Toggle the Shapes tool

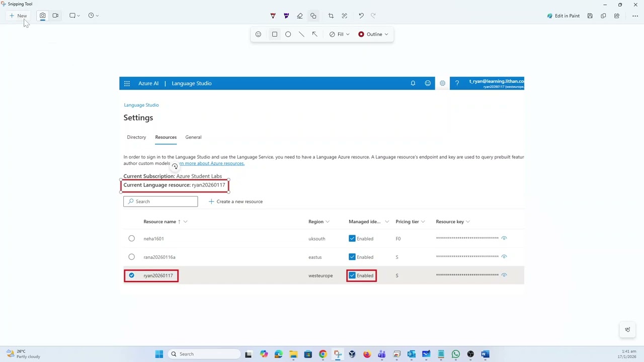[x=313, y=16]
